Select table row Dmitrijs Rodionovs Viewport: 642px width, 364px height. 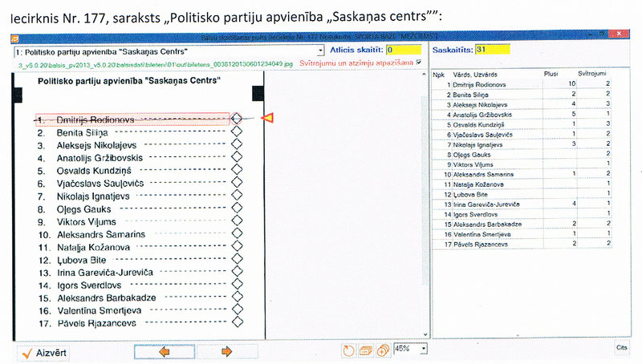click(522, 84)
